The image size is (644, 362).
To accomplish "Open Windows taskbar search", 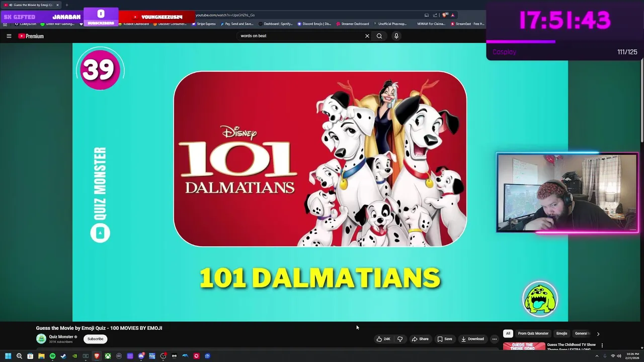I will click(x=19, y=356).
